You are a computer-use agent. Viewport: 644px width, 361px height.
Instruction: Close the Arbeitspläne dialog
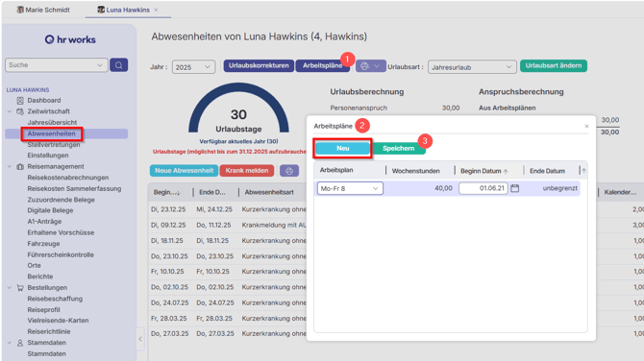pos(586,126)
